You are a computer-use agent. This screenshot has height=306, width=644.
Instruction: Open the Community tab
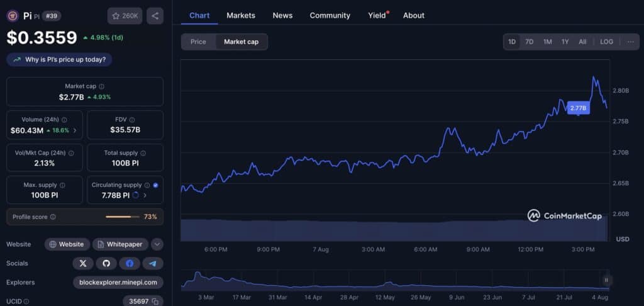[330, 16]
